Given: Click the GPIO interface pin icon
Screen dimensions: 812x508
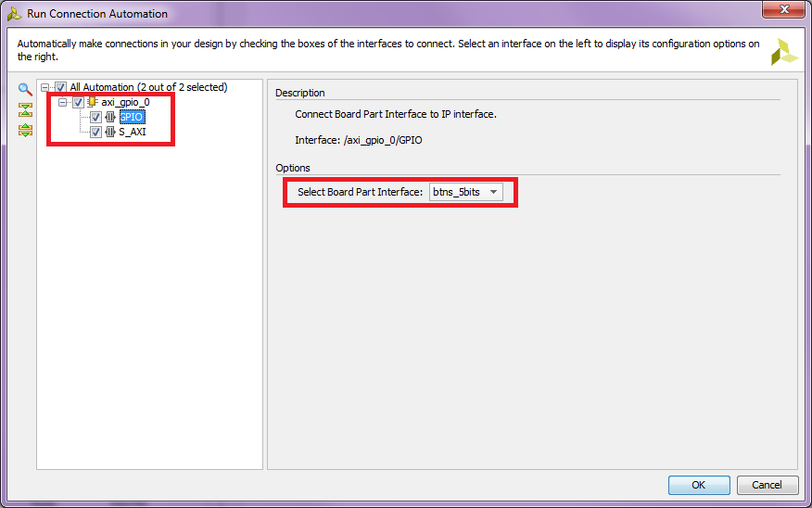Looking at the screenshot, I should pyautogui.click(x=110, y=117).
